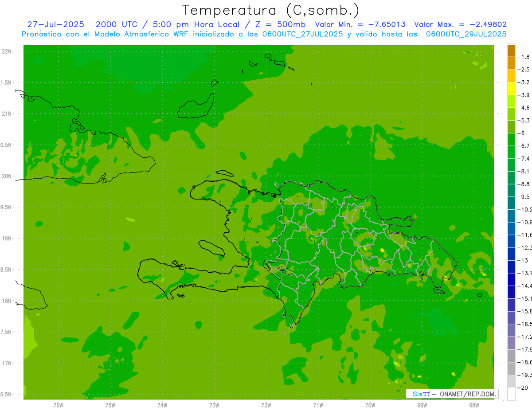This screenshot has width=532, height=411.
Task: Click the '76W' longitude label
Action: pyautogui.click(x=58, y=405)
